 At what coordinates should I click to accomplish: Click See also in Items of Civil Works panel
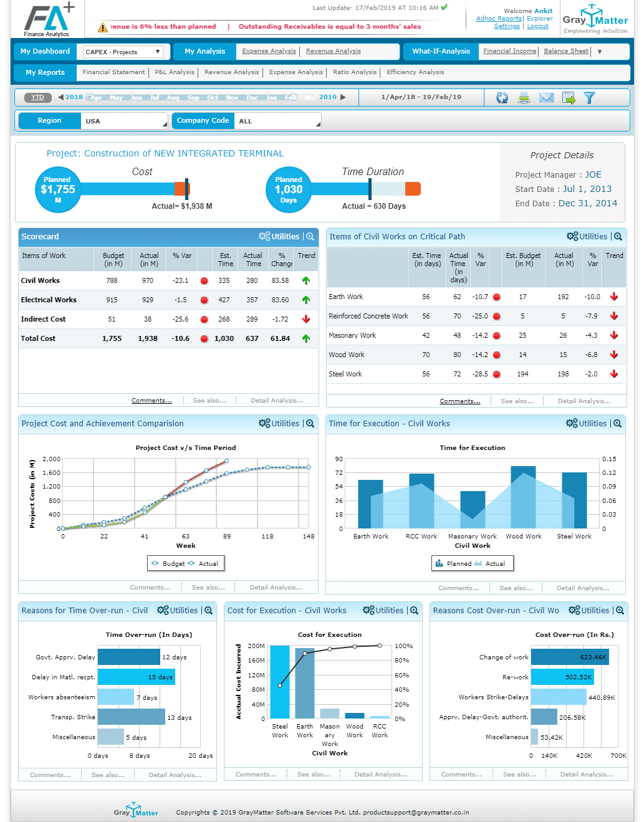(517, 401)
